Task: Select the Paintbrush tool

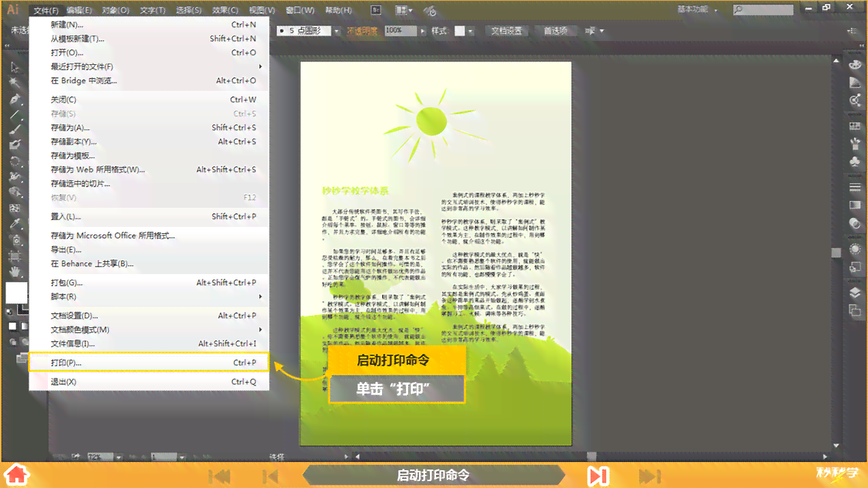Action: click(15, 129)
